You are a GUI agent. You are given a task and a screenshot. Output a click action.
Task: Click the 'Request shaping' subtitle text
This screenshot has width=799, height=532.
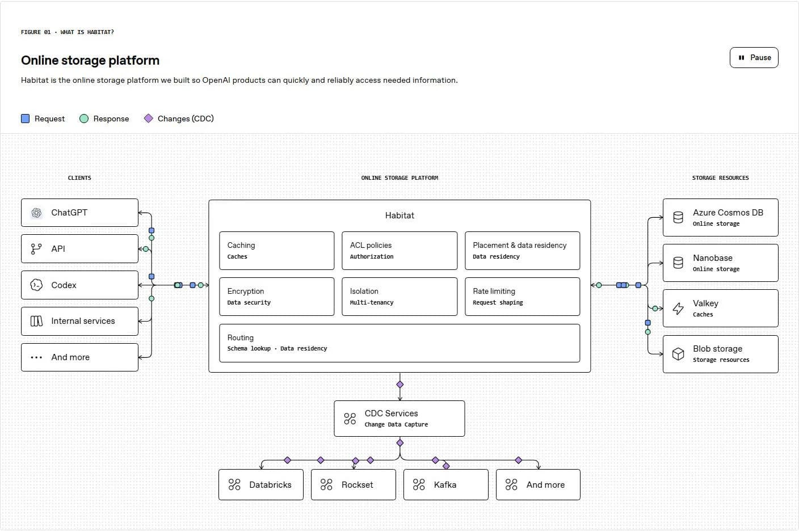pos(498,303)
